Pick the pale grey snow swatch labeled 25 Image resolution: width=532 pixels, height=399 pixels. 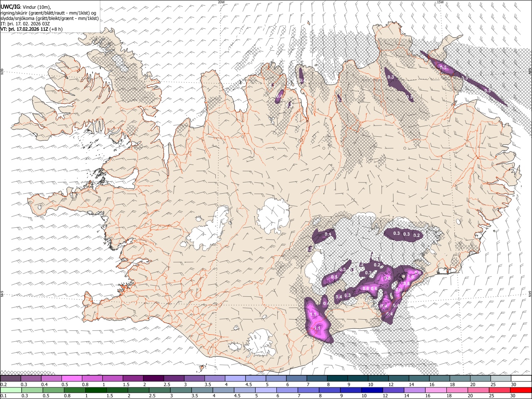501,378
